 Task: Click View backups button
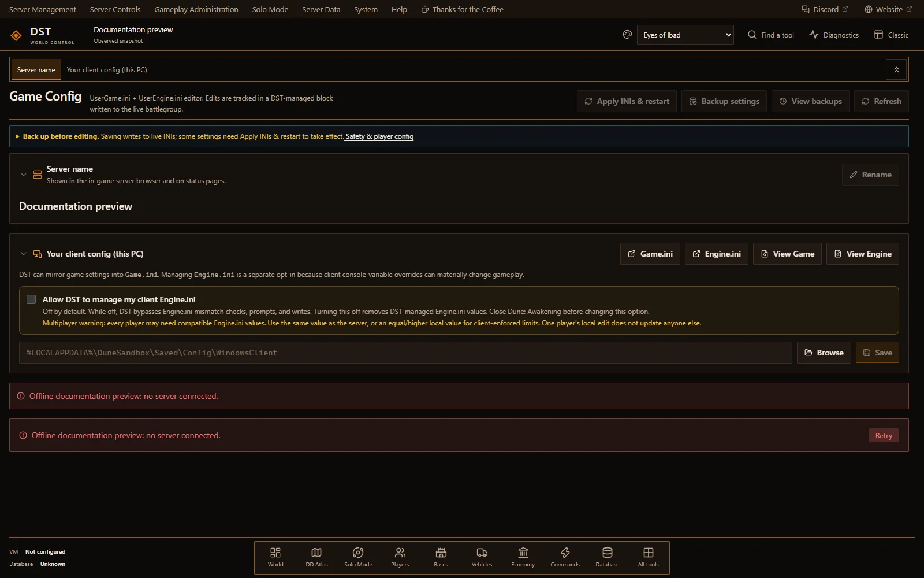[810, 101]
